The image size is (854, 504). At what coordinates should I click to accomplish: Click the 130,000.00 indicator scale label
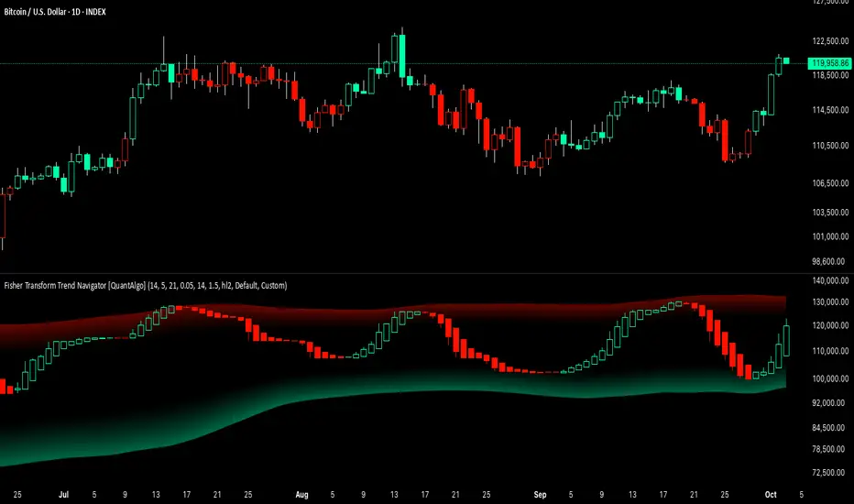(830, 301)
